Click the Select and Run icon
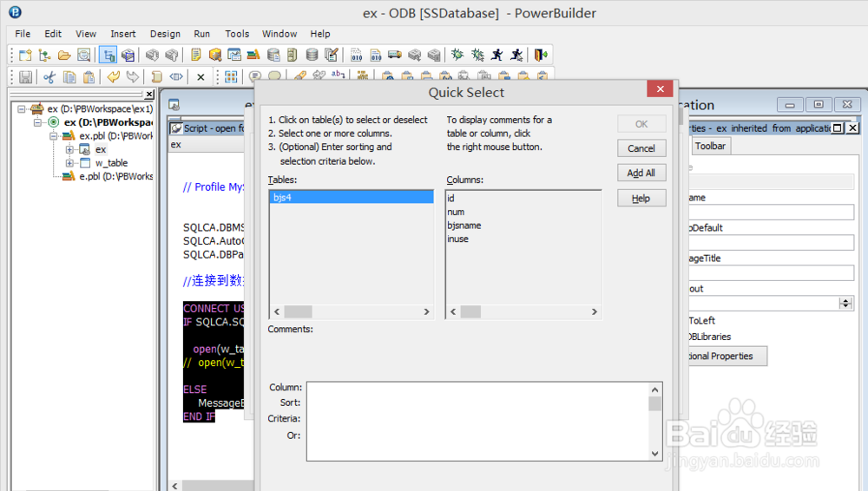Image resolution: width=868 pixels, height=491 pixels. coord(516,55)
